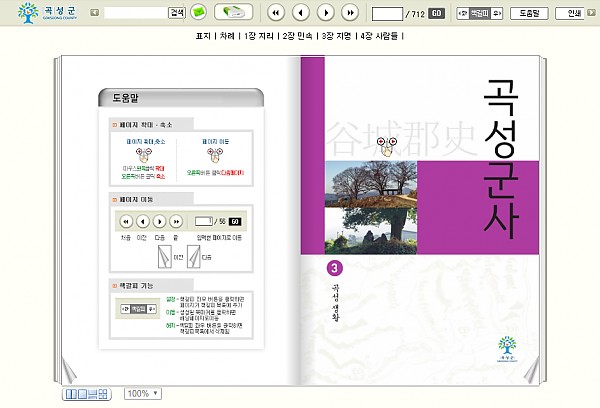Click the 곡성군사 book cover page

pos(420,220)
